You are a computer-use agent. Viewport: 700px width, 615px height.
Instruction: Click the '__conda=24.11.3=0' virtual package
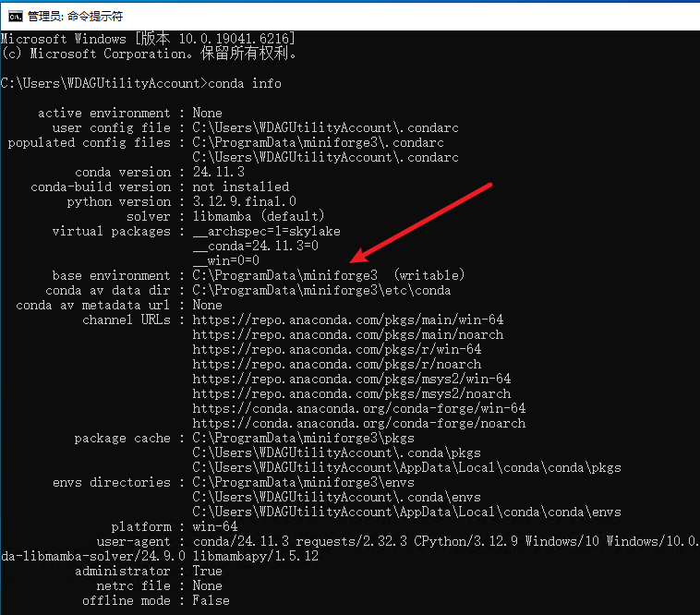[256, 246]
